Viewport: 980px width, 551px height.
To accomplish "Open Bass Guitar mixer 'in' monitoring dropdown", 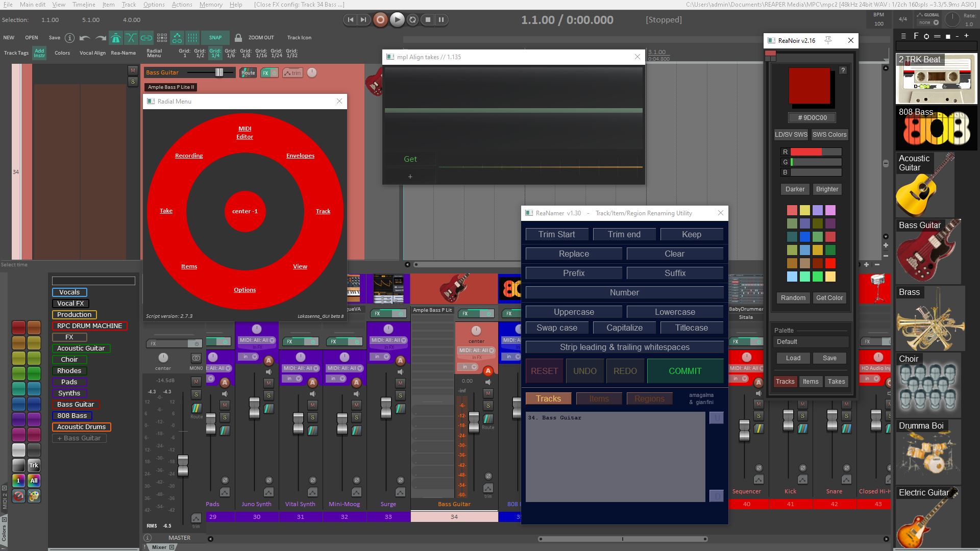I will click(x=468, y=367).
